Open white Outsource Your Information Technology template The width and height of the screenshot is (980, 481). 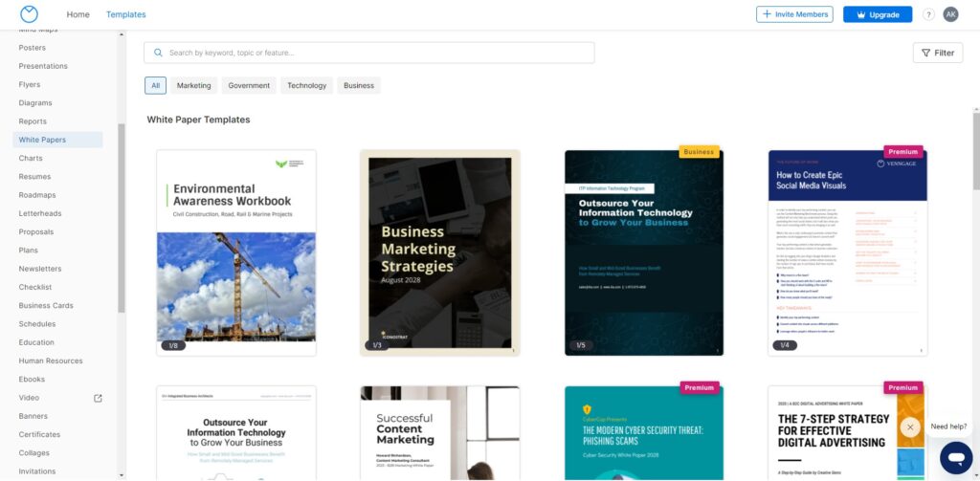point(236,433)
